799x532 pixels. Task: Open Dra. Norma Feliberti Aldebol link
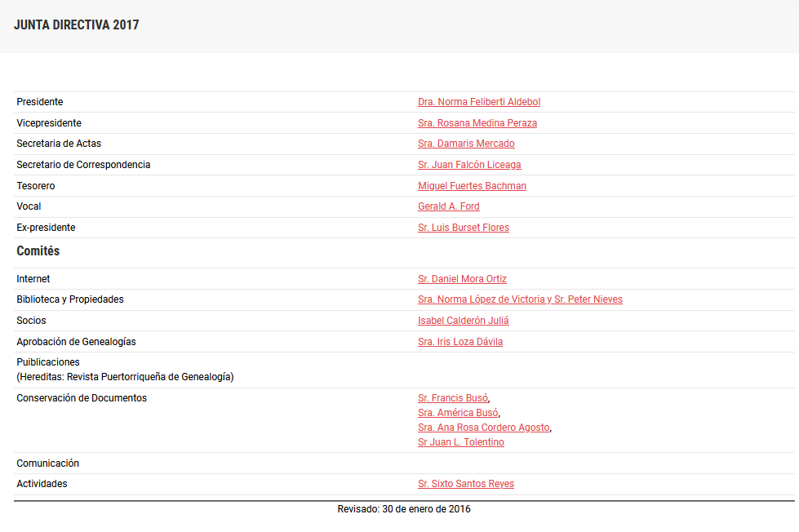[479, 102]
